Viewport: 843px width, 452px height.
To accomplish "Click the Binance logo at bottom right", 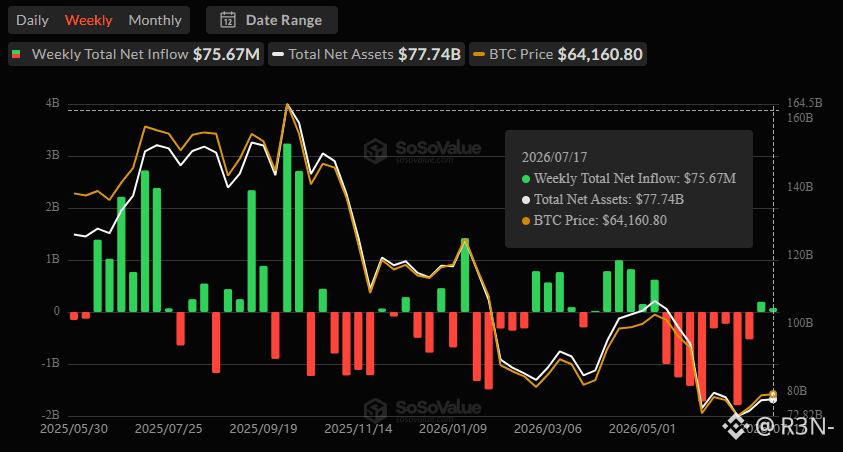I will click(x=733, y=427).
